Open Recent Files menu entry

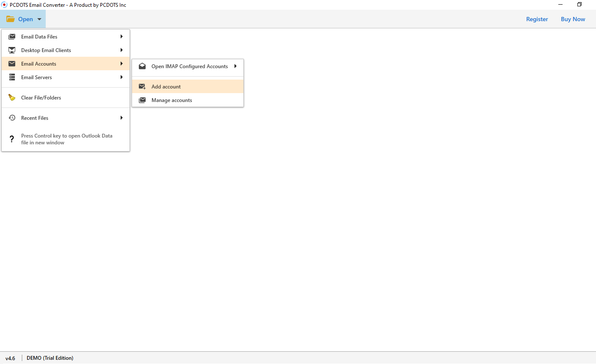coord(66,118)
